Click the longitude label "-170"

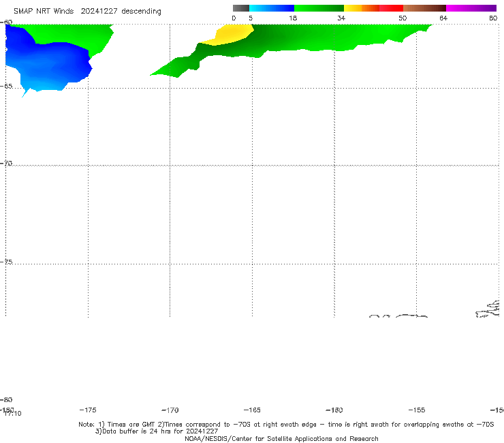[x=170, y=410]
